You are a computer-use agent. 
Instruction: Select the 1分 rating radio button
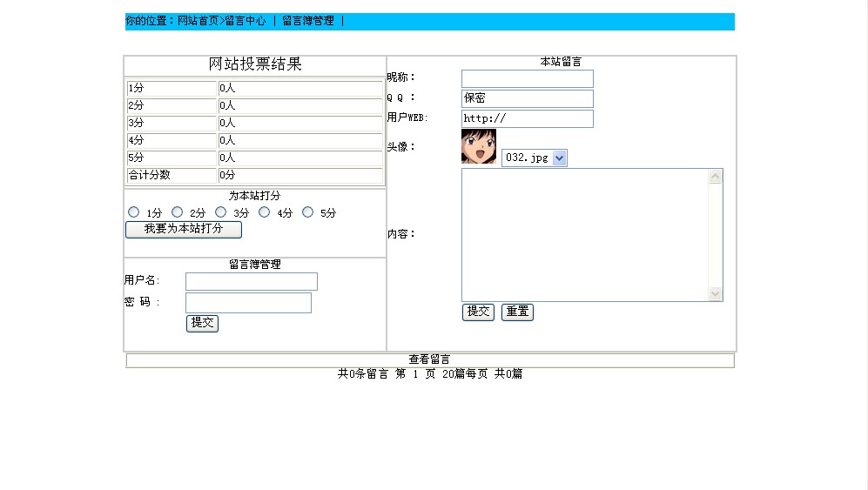(134, 212)
